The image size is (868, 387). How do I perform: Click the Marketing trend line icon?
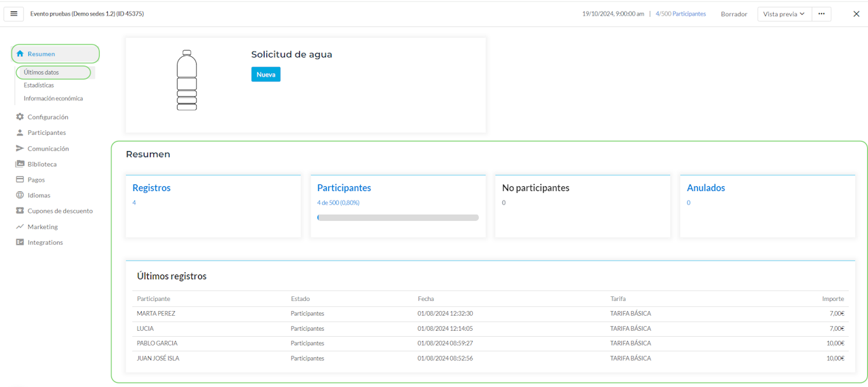(x=20, y=226)
